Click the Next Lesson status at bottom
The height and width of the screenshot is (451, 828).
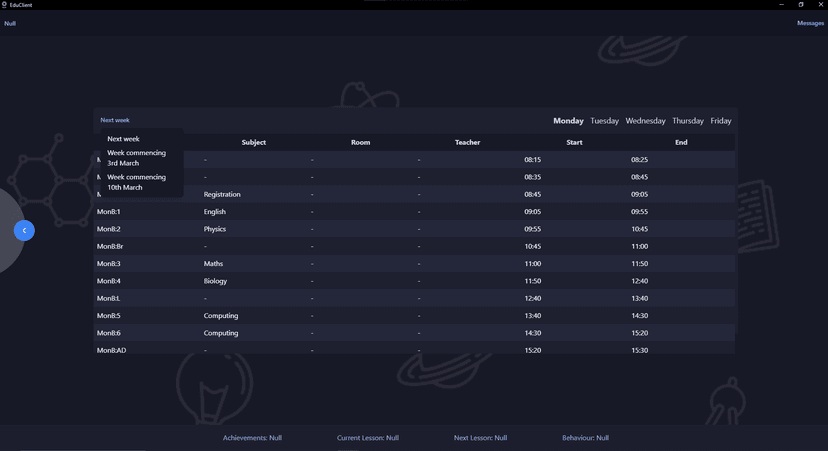click(x=480, y=438)
